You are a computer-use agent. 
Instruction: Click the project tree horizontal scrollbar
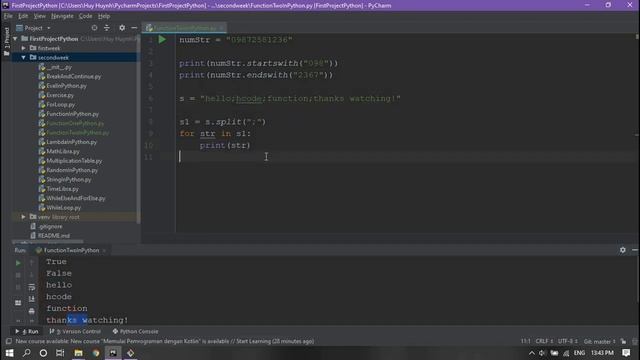pos(48,242)
